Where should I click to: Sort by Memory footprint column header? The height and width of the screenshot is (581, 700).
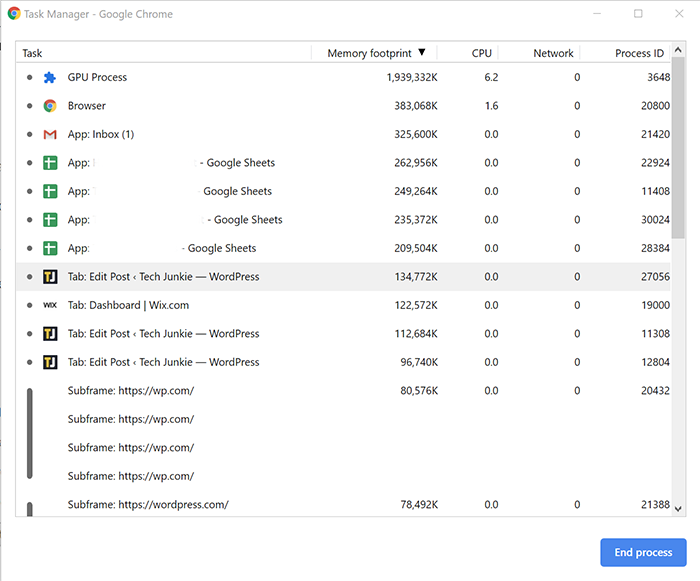[374, 53]
